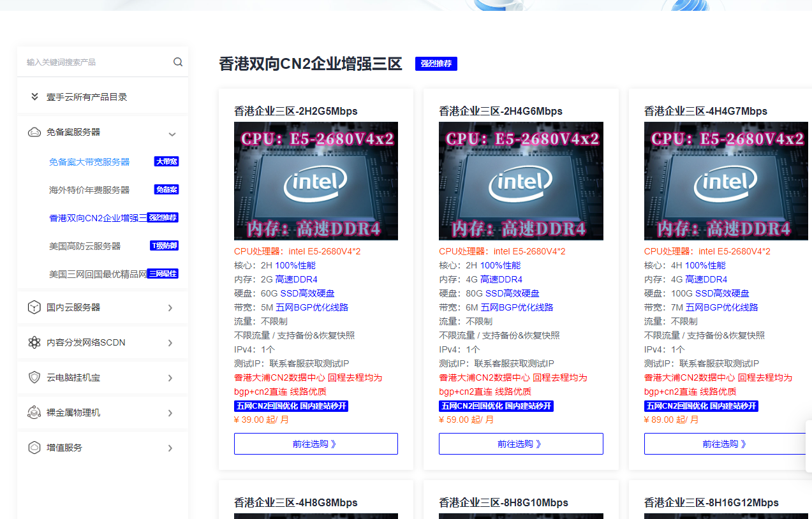Click the T级防御 badge in the sidebar
Image resolution: width=812 pixels, height=519 pixels.
point(164,245)
